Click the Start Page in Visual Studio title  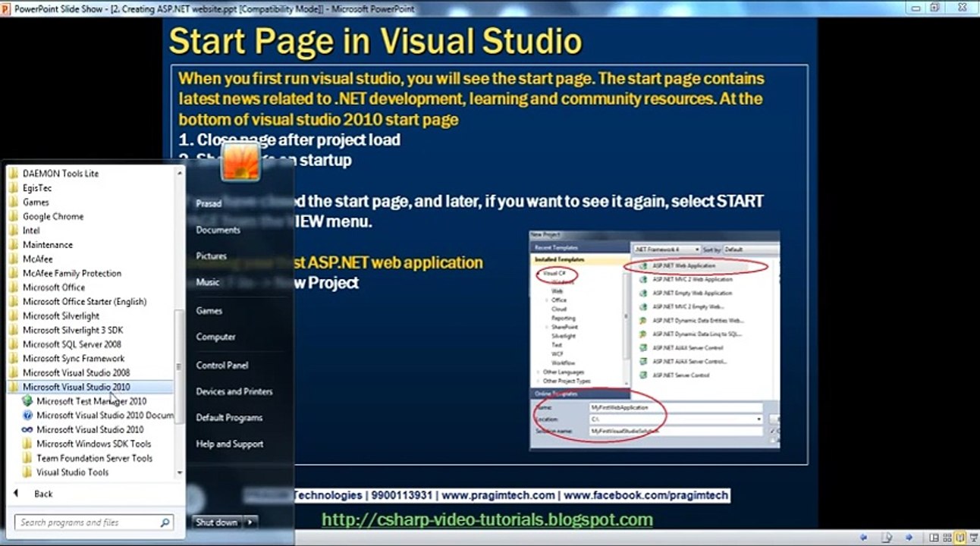point(375,41)
